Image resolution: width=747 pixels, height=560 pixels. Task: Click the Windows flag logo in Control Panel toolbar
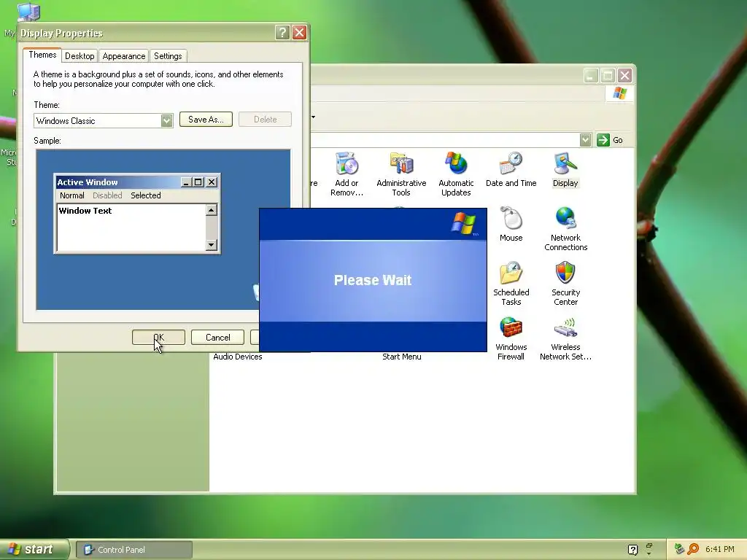click(620, 93)
